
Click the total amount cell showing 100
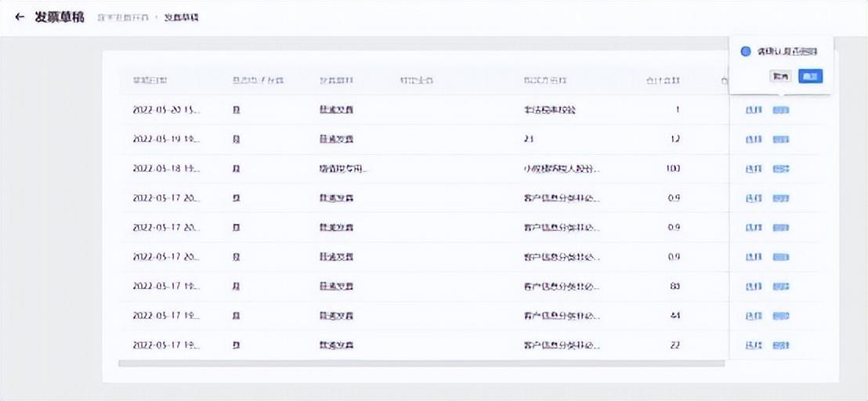[x=673, y=168]
